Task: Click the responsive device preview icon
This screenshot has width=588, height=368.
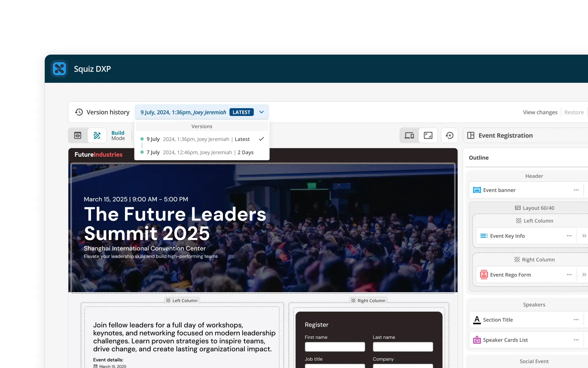Action: coord(409,135)
